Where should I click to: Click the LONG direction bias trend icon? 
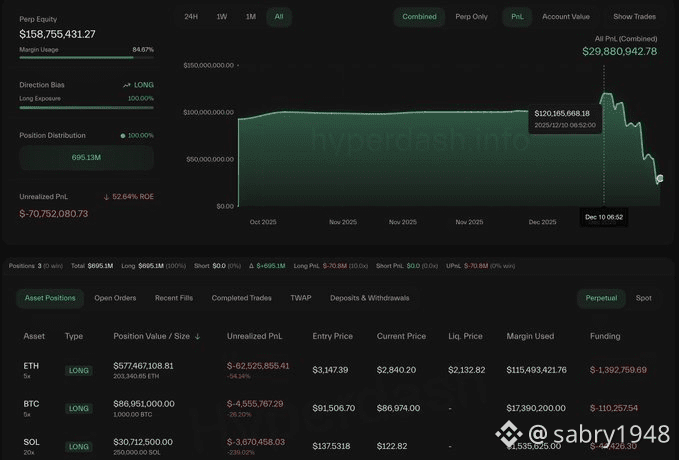click(x=126, y=85)
